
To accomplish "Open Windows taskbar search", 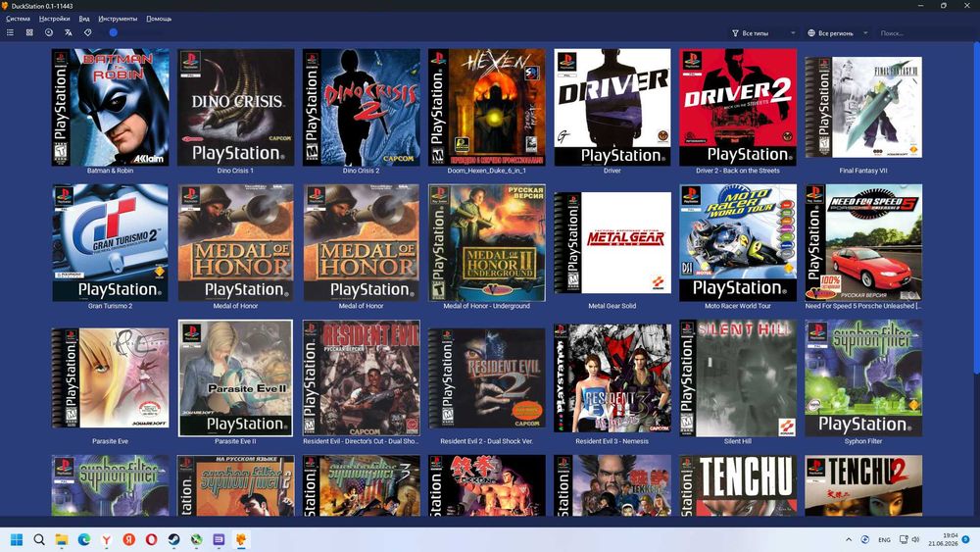I will tap(39, 539).
